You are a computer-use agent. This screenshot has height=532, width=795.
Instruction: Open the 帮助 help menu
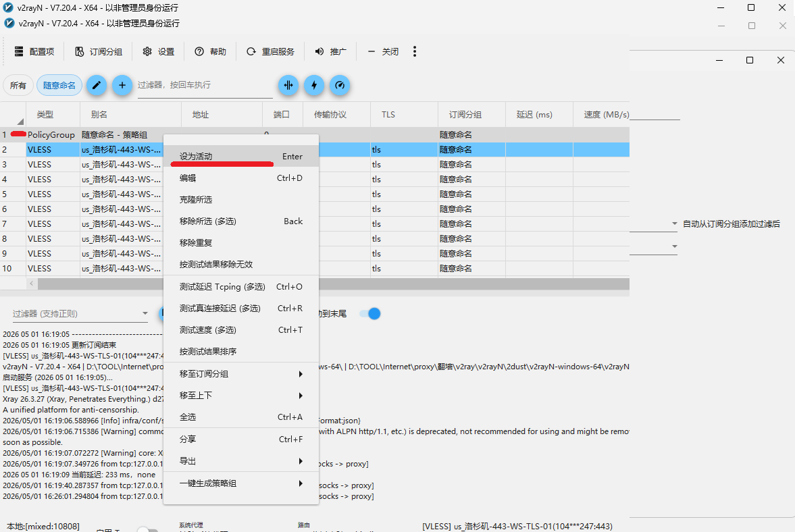coord(211,52)
